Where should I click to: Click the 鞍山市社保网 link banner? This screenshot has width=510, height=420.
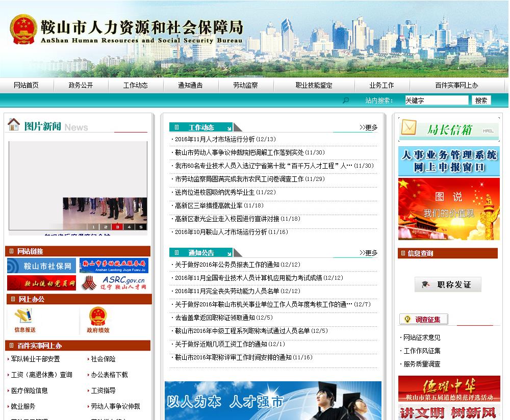tap(41, 266)
